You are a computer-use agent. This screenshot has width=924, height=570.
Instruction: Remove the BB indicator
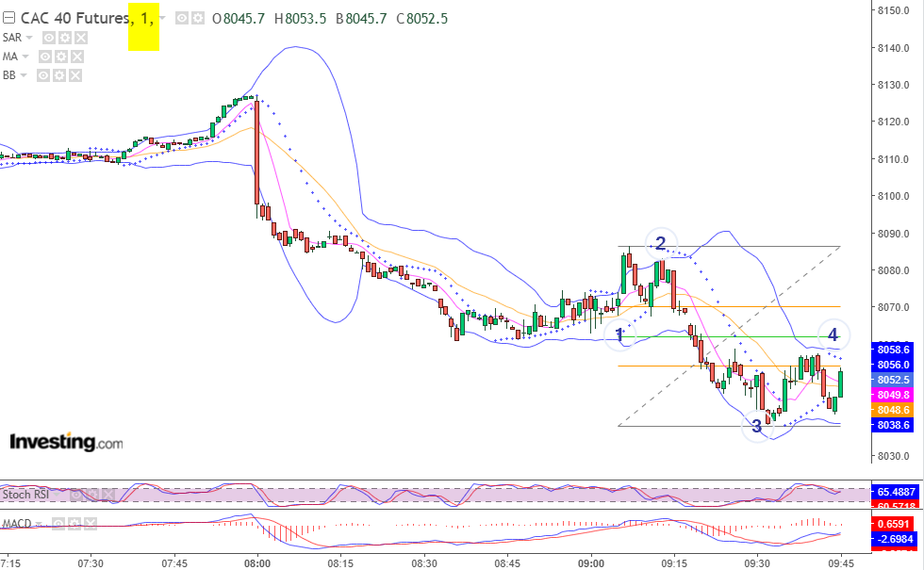point(75,75)
